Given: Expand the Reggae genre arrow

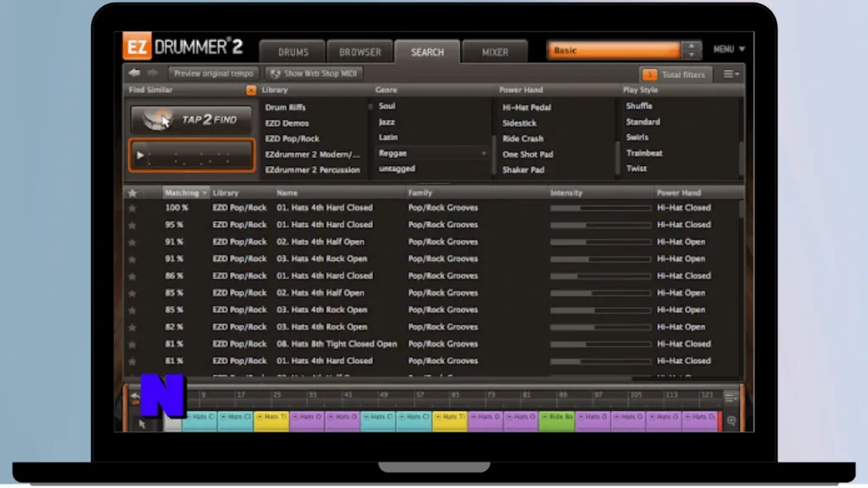Looking at the screenshot, I should [484, 153].
